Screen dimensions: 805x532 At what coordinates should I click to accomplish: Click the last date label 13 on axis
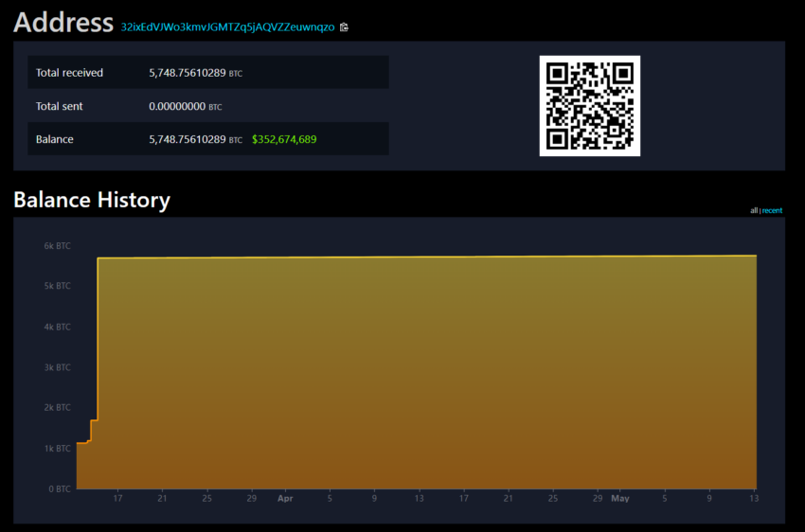(x=754, y=498)
